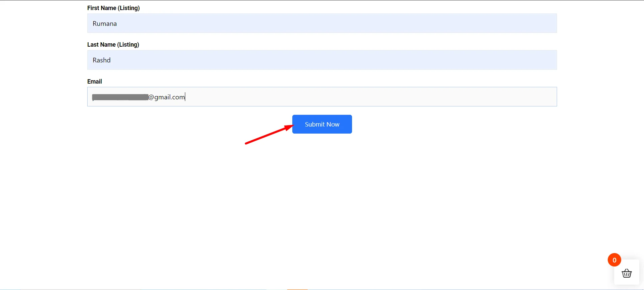The width and height of the screenshot is (644, 290).
Task: Click the "@gmail.com" text in Email
Action: [x=166, y=97]
